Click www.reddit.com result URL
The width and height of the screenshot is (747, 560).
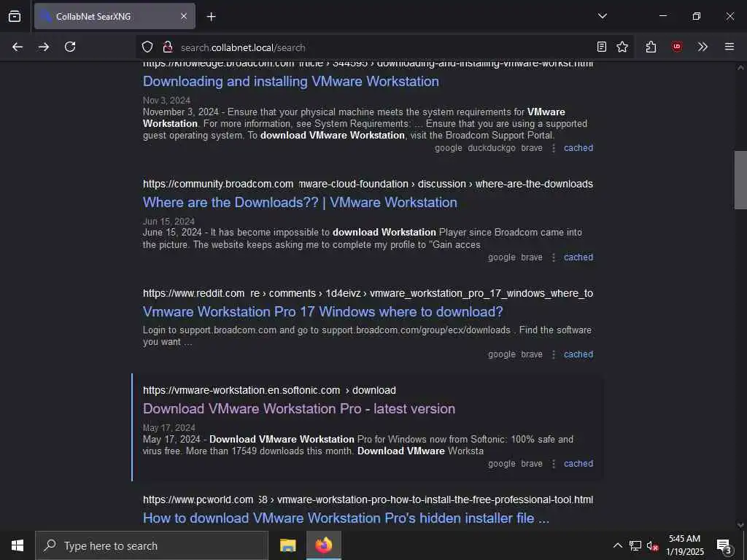coord(368,293)
